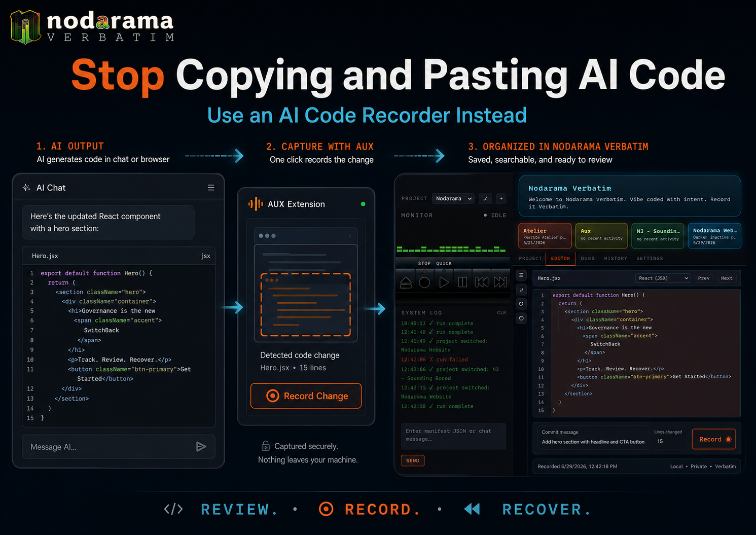Open the Project Nodarama dropdown

pos(453,198)
